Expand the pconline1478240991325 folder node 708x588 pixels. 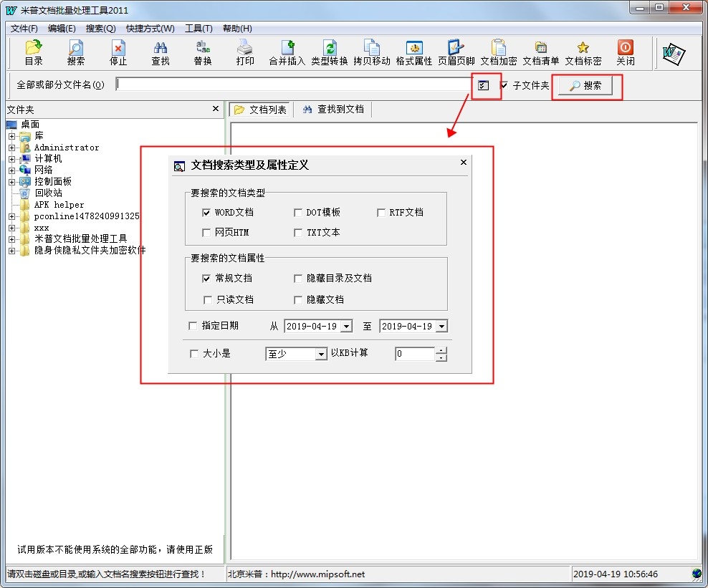click(11, 216)
